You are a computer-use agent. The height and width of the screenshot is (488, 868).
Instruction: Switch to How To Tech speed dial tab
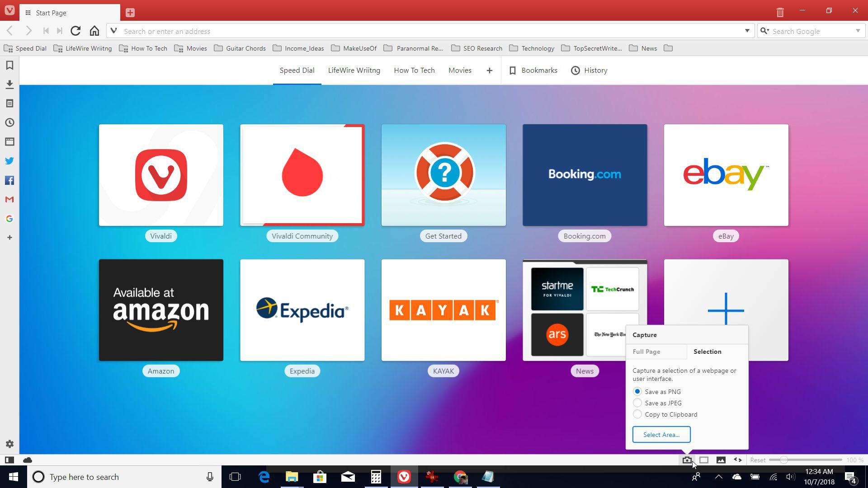pyautogui.click(x=414, y=70)
